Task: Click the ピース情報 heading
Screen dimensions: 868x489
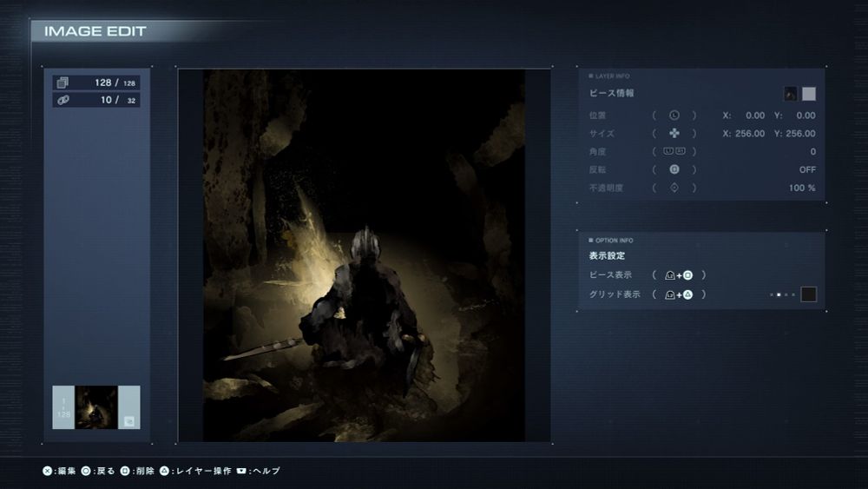Action: click(x=611, y=93)
